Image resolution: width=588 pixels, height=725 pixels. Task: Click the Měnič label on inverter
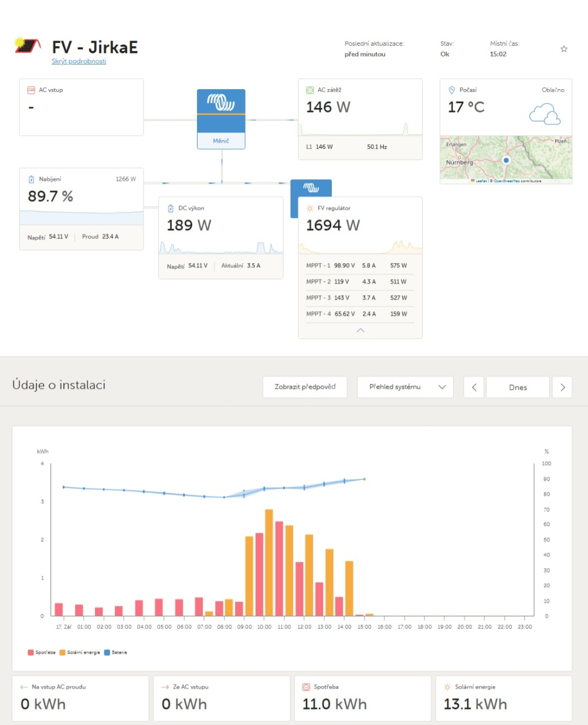pos(221,141)
